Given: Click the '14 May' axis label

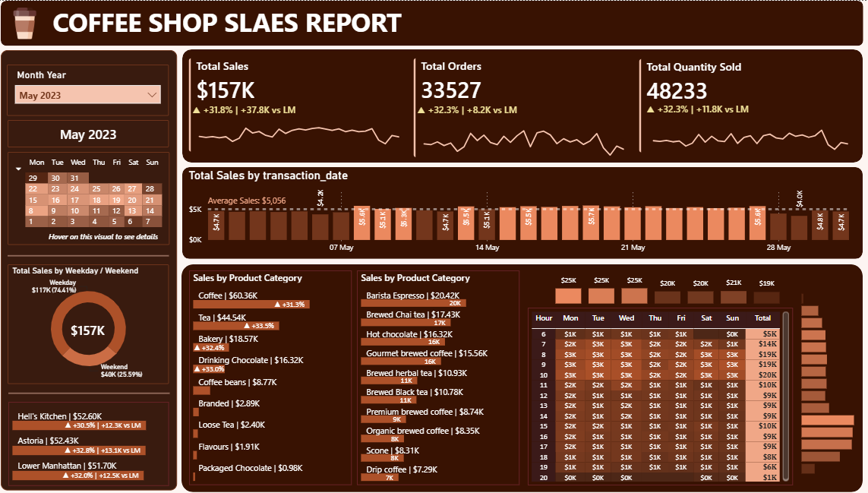Looking at the screenshot, I should 487,248.
